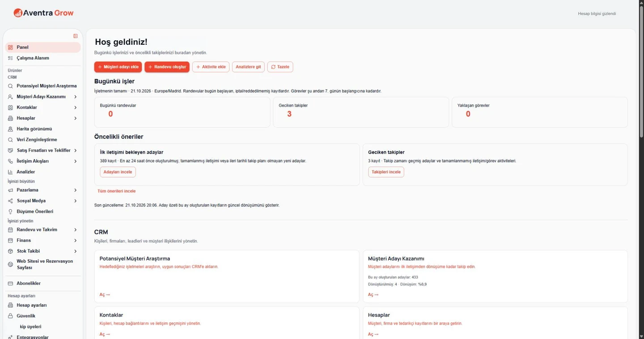Screen dimensions: 644x339
Task: Open the Tüm önerileri incele link
Action: point(116,191)
